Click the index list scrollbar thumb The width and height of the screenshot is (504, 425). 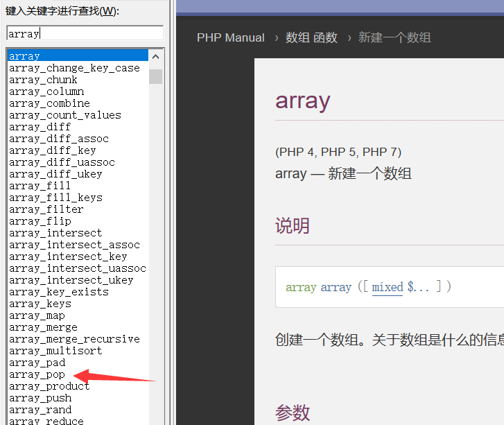(155, 76)
